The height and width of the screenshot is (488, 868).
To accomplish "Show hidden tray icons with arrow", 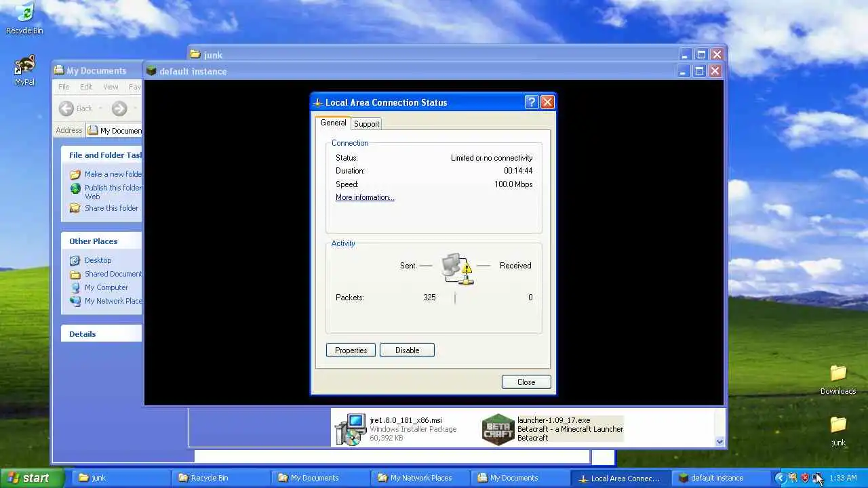I will tap(780, 478).
